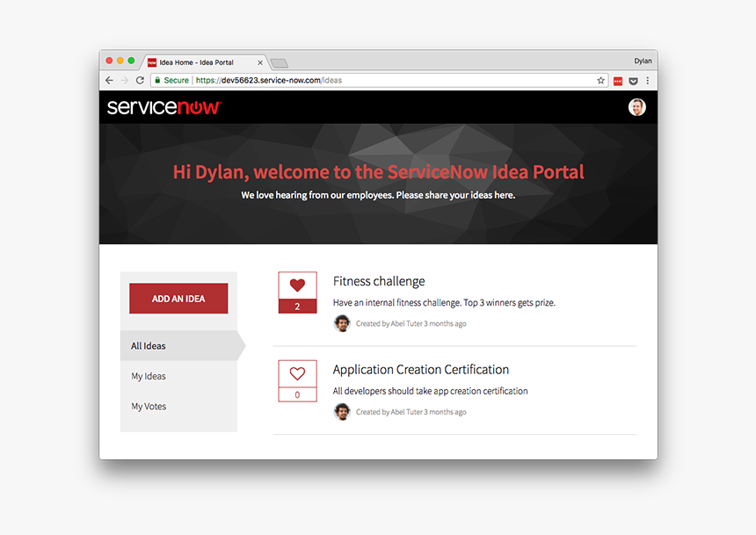This screenshot has height=535, width=756.
Task: Click the green Secure lock icon
Action: click(157, 80)
